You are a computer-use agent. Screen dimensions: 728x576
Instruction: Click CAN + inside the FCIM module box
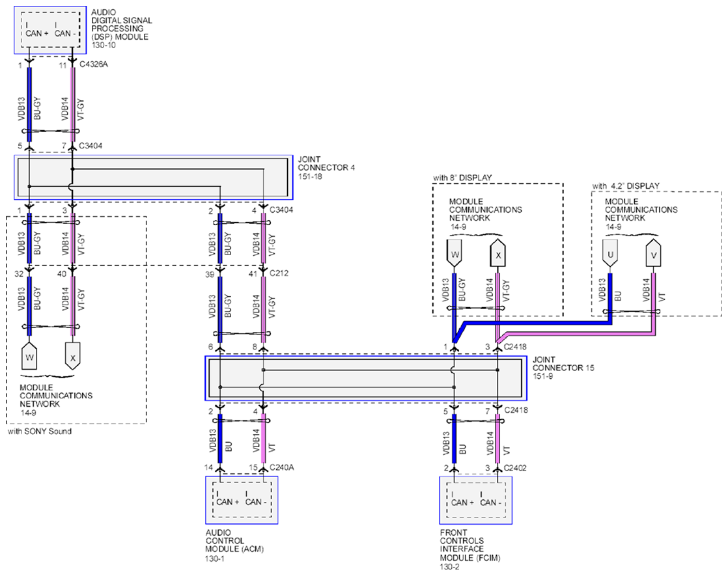(x=462, y=502)
